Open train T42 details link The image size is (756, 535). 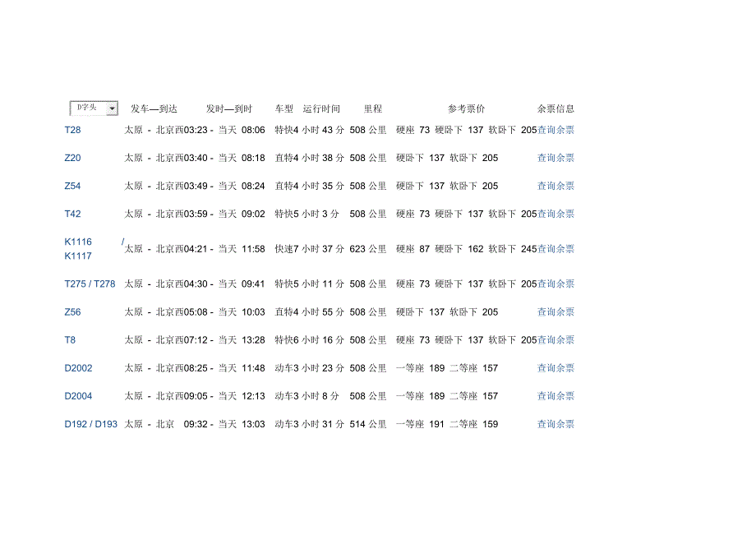[72, 214]
